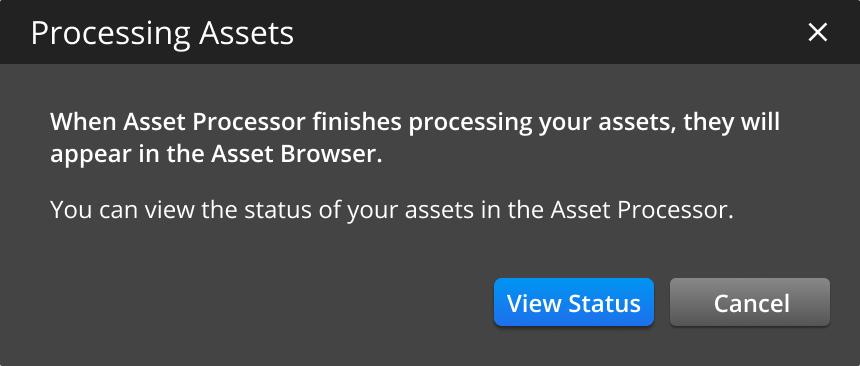
Task: Select the X icon in title bar
Action: pyautogui.click(x=817, y=32)
